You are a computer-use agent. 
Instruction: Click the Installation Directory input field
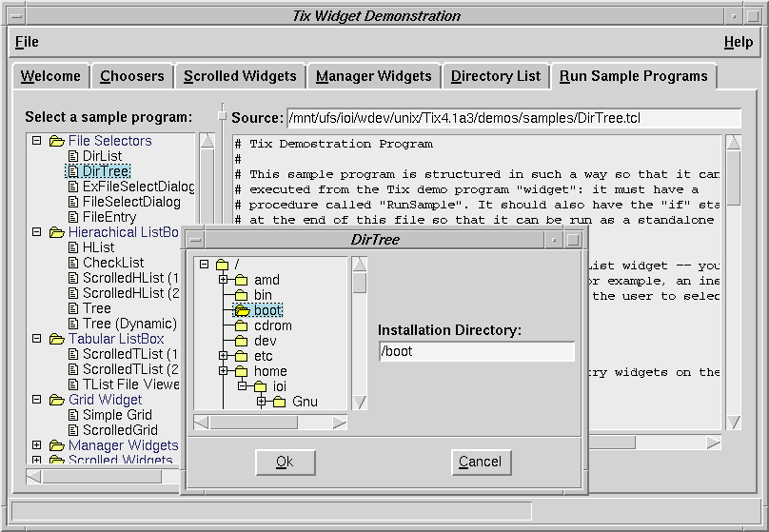coord(476,351)
